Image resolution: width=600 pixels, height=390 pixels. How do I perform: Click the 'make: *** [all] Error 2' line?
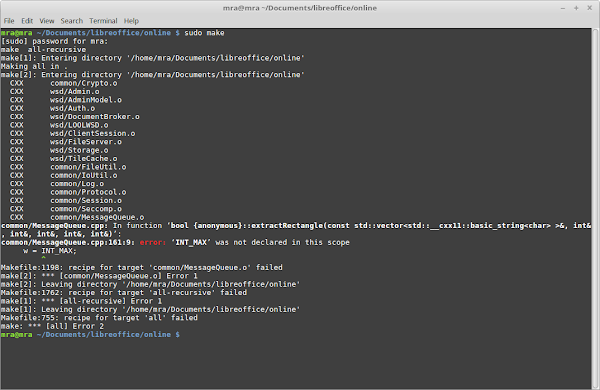(x=52, y=326)
